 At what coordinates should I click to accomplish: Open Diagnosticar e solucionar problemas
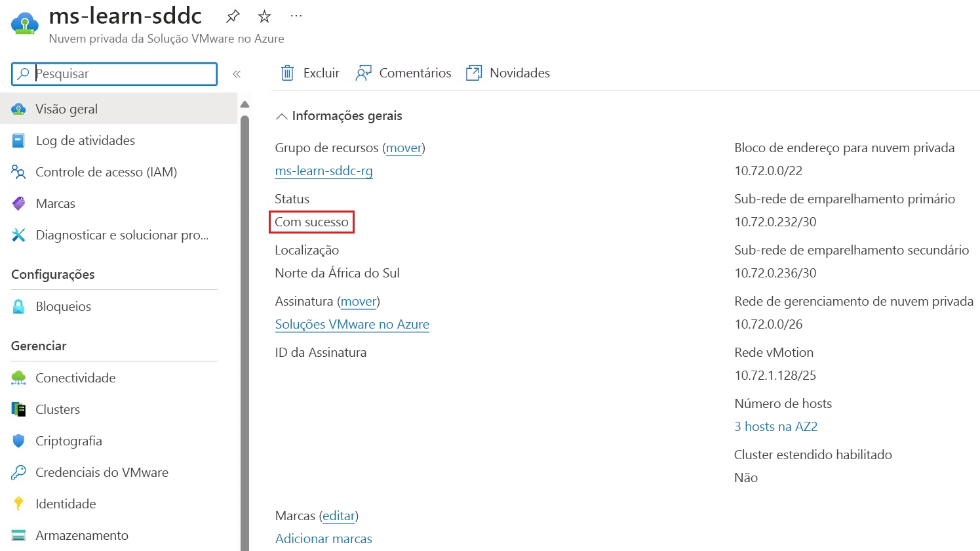(121, 235)
